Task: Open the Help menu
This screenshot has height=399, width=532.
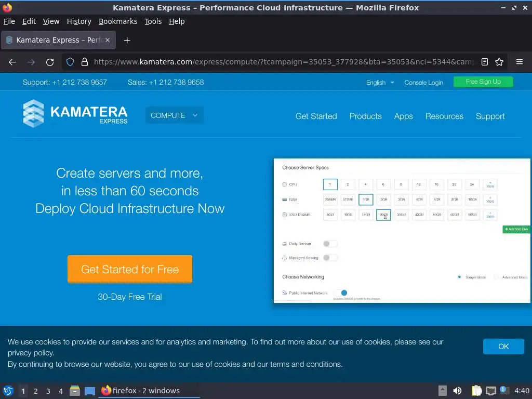Action: pos(177,21)
